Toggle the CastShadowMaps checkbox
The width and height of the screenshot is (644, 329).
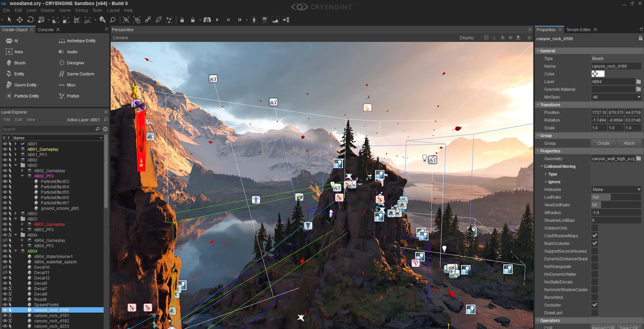(595, 236)
